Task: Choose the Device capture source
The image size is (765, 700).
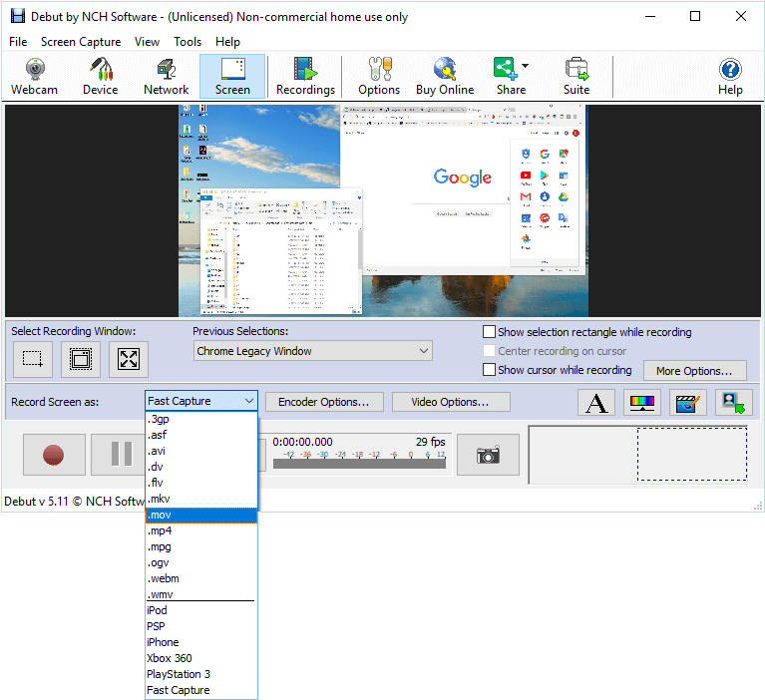Action: point(101,77)
